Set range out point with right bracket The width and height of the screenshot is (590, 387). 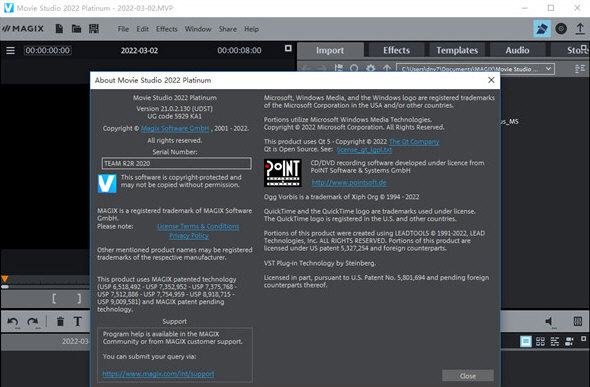[79, 299]
